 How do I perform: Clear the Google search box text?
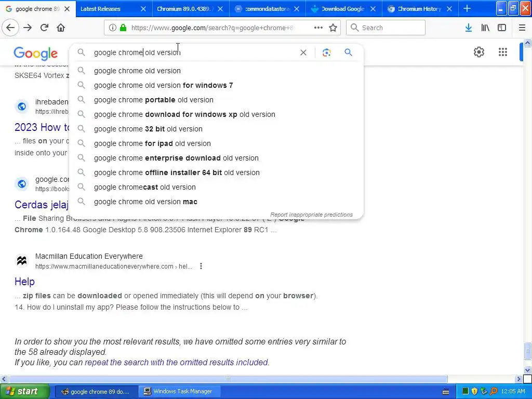(x=303, y=52)
